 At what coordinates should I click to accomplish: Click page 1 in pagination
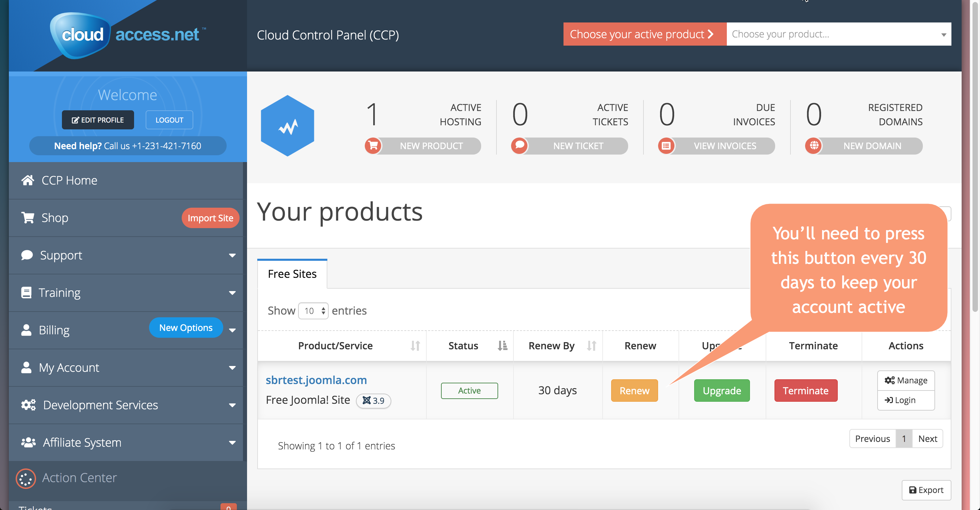[904, 439]
